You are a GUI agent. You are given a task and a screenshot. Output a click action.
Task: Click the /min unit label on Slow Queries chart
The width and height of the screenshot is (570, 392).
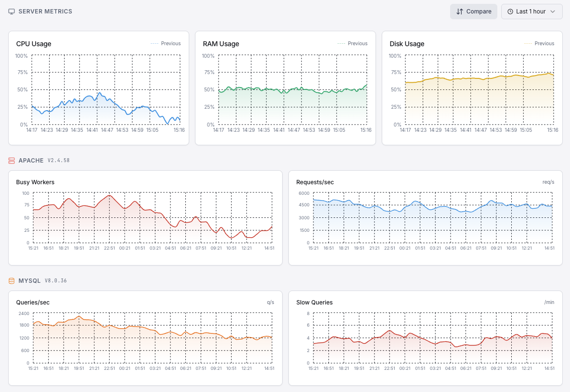[549, 302]
